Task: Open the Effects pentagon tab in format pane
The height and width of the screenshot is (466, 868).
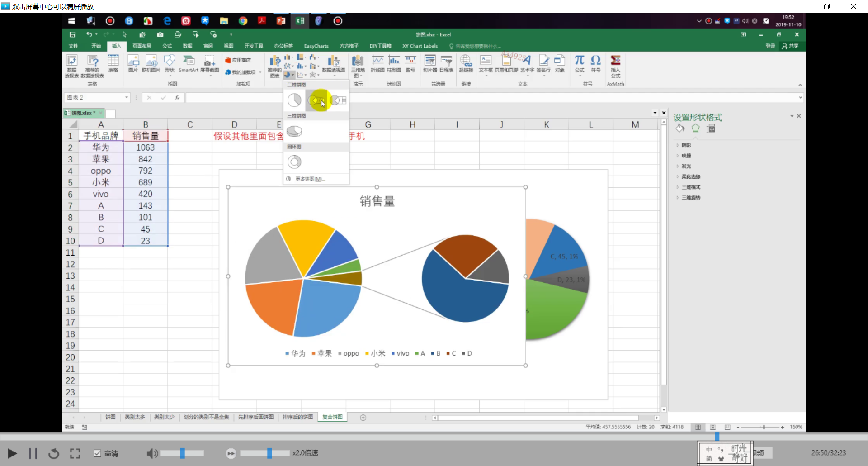Action: tap(695, 128)
